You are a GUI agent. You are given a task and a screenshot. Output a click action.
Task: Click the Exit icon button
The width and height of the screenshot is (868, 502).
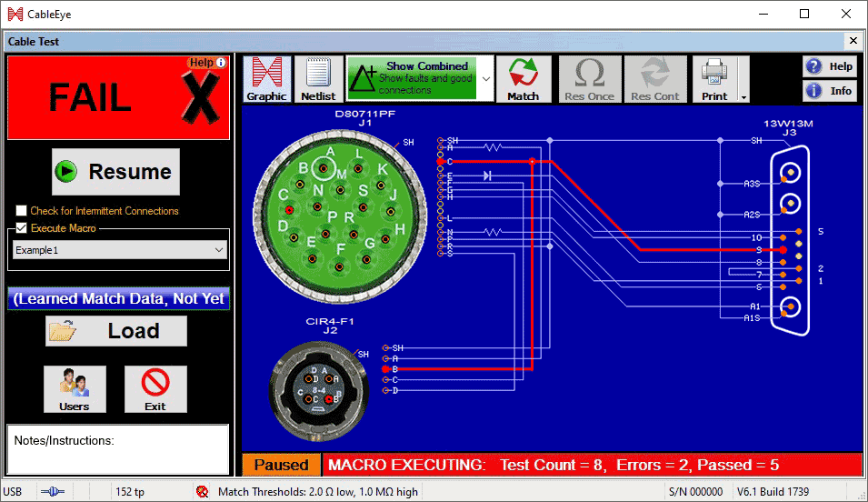click(155, 389)
